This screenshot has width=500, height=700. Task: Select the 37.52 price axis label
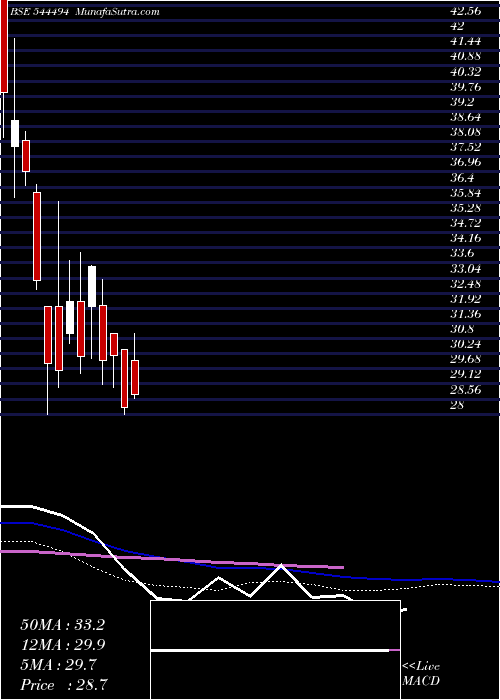[467, 148]
